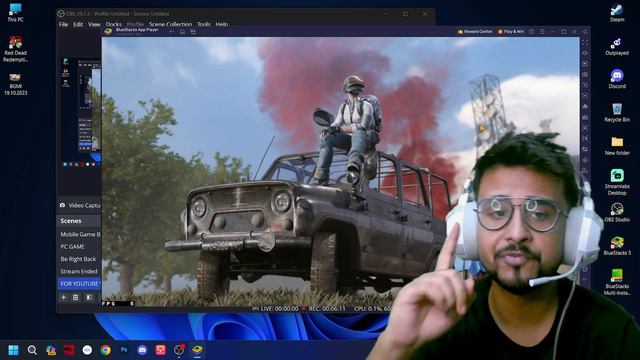Open the New folder on desktop
This screenshot has width=640, height=360.
617,146
